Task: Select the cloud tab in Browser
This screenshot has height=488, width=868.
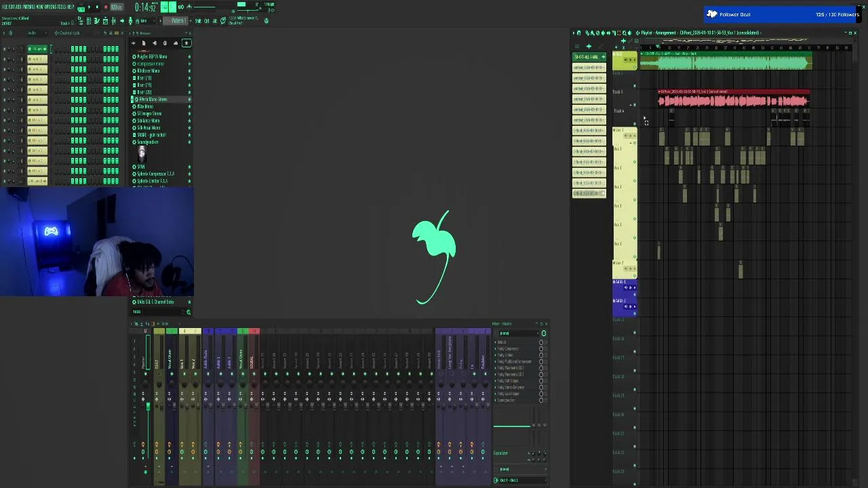Action: click(x=176, y=43)
